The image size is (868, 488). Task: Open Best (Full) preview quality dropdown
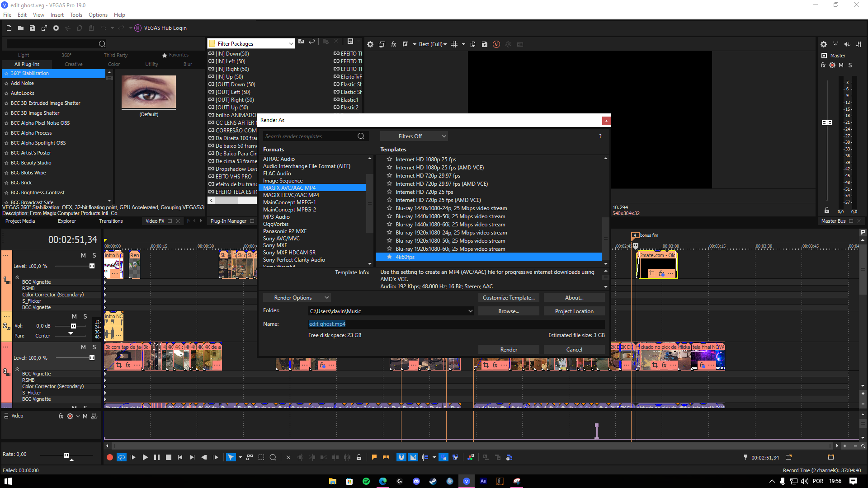coord(433,44)
